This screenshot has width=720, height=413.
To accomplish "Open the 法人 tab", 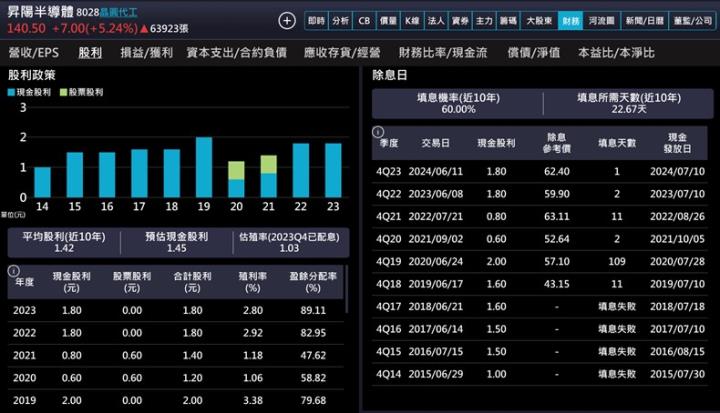I will pyautogui.click(x=436, y=21).
